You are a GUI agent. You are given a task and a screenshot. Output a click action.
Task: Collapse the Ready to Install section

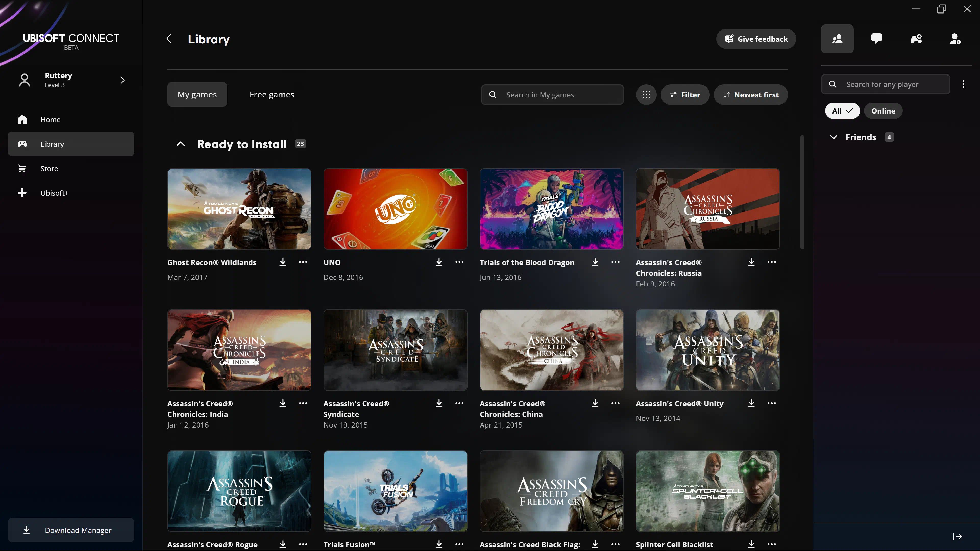(x=181, y=144)
